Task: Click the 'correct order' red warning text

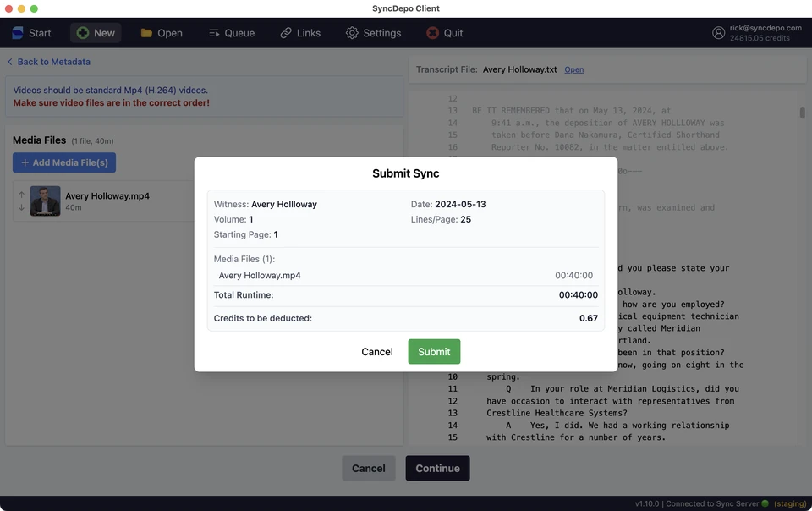Action: pyautogui.click(x=112, y=102)
